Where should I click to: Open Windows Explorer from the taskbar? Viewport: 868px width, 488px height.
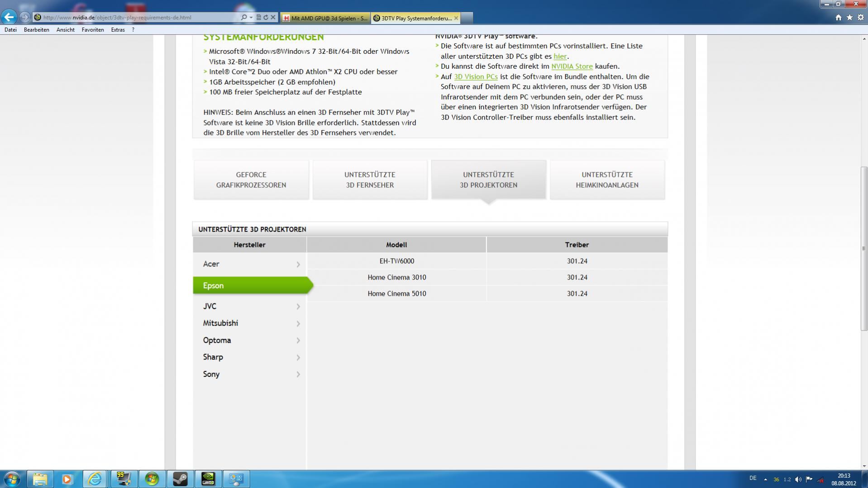click(x=40, y=479)
